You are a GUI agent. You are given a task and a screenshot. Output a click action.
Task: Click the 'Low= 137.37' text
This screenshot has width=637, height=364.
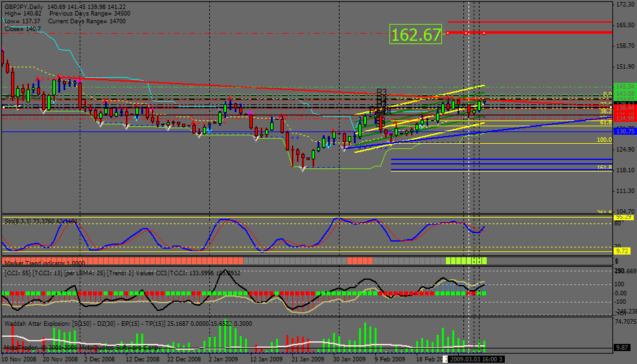pyautogui.click(x=22, y=21)
